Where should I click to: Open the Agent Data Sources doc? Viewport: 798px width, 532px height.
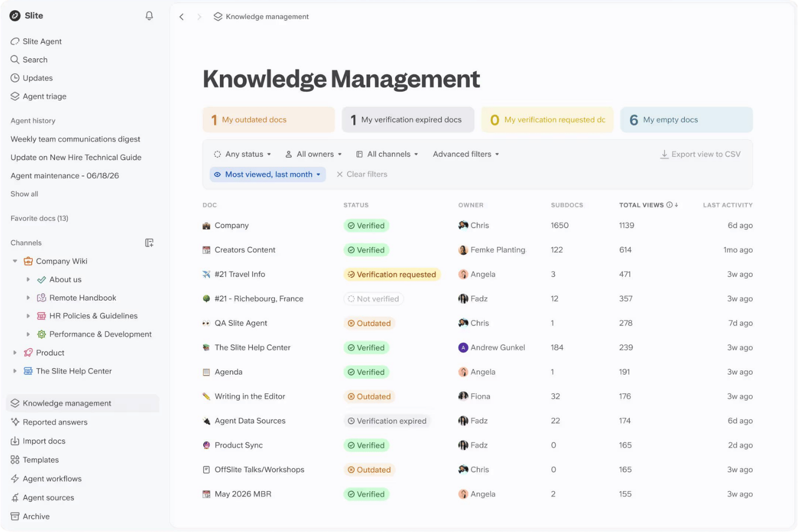(250, 421)
